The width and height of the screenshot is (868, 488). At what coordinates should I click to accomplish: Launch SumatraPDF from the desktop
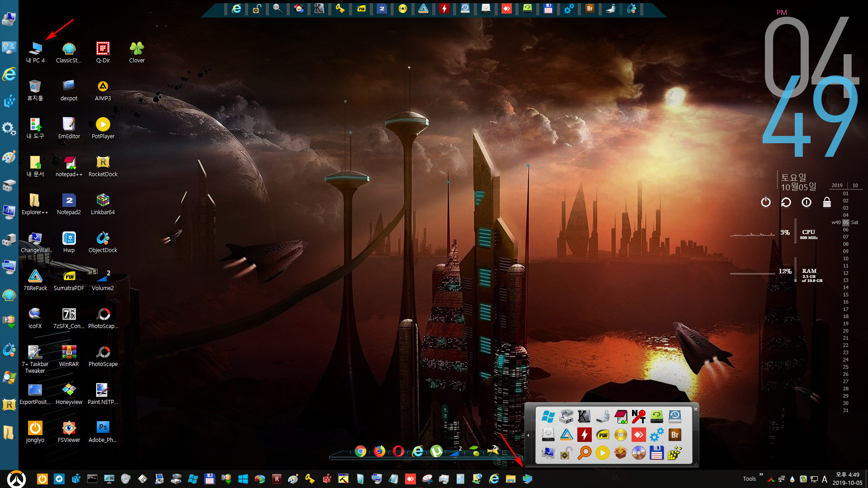click(69, 280)
